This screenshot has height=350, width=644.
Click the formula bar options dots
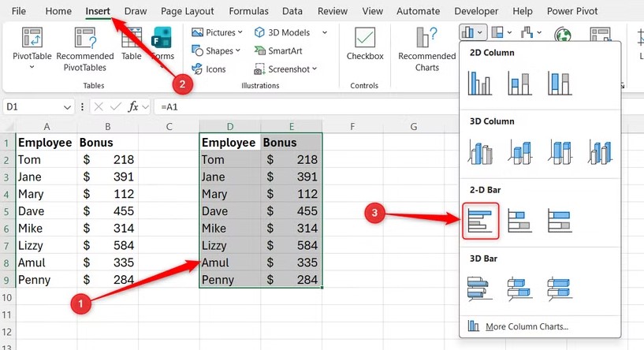pyautogui.click(x=82, y=106)
